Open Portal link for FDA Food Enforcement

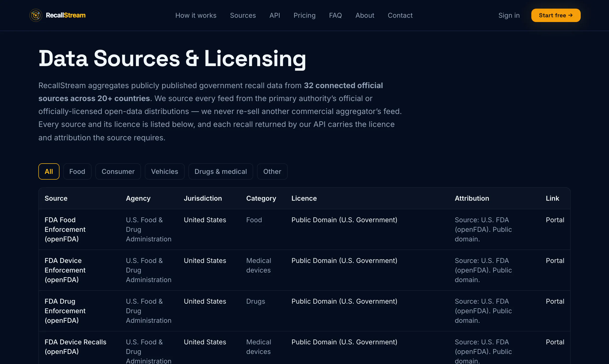coord(555,220)
